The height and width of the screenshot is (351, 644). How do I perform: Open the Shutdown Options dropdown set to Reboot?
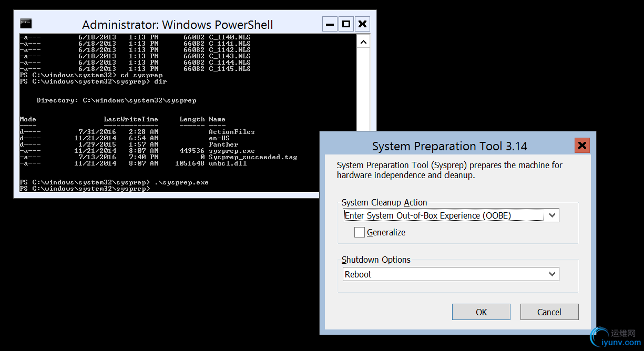click(x=451, y=274)
